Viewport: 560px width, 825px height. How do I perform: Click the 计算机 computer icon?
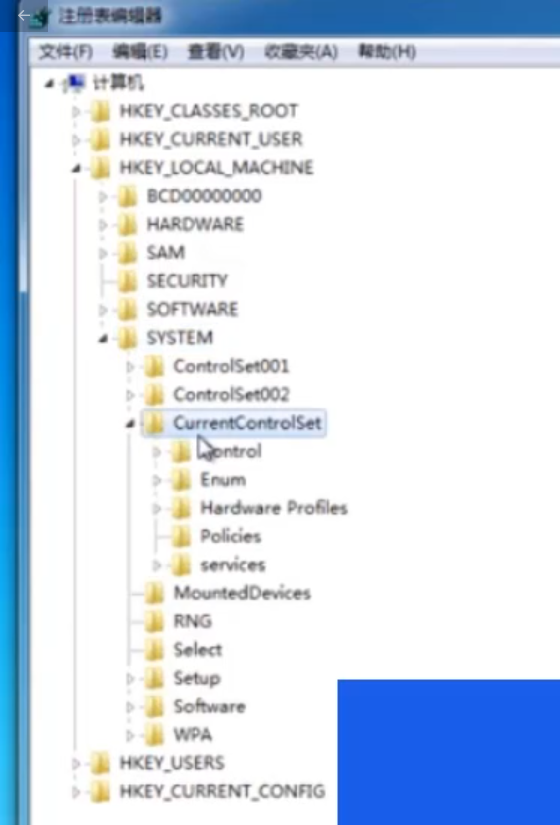tap(74, 83)
